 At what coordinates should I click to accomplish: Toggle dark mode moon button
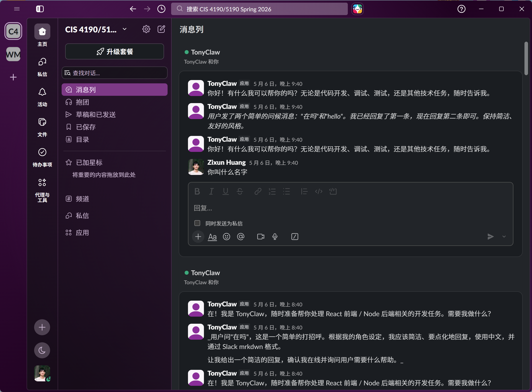42,350
